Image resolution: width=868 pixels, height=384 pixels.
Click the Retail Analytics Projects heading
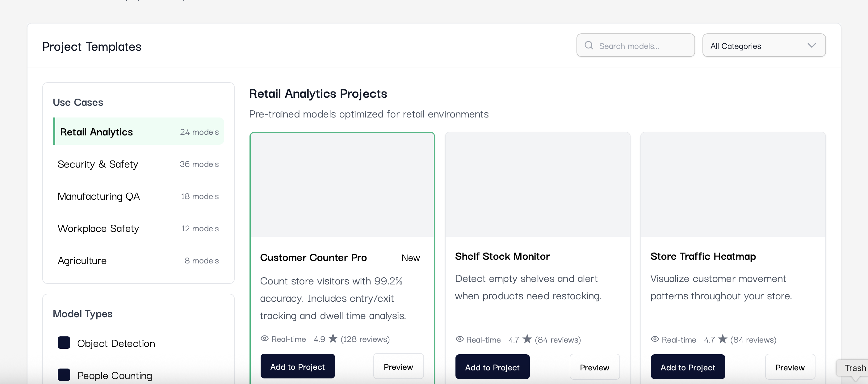[x=318, y=93]
